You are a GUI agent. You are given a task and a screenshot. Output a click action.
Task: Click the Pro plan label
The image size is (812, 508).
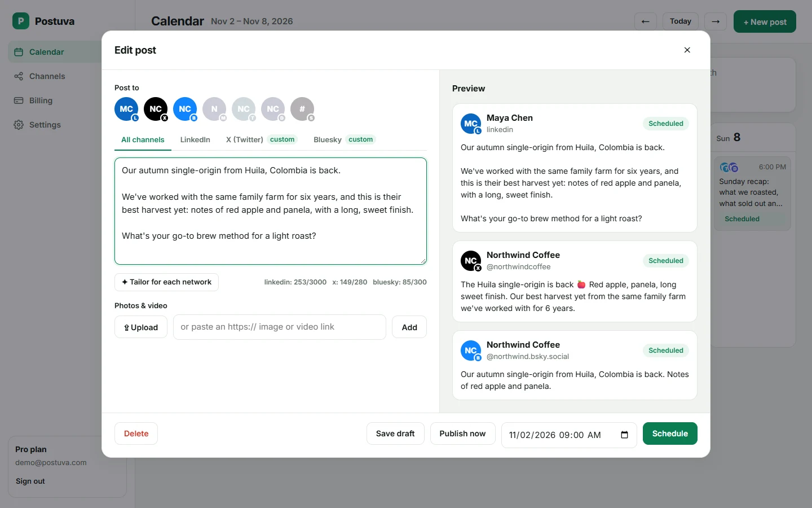point(31,449)
